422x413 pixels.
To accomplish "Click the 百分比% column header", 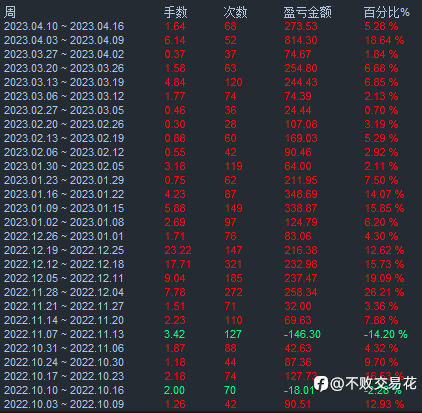I will [387, 13].
